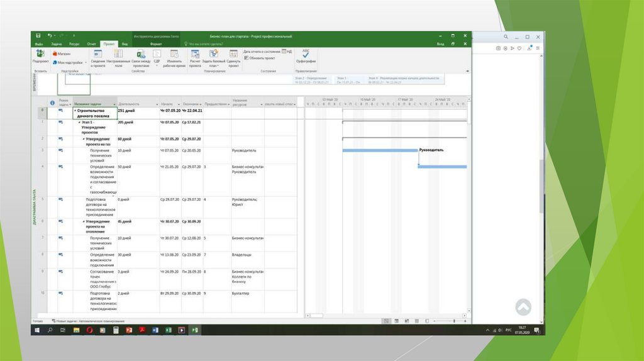Open the Название задачи column dropdown
Viewport: 644px width, 361px height.
point(114,104)
